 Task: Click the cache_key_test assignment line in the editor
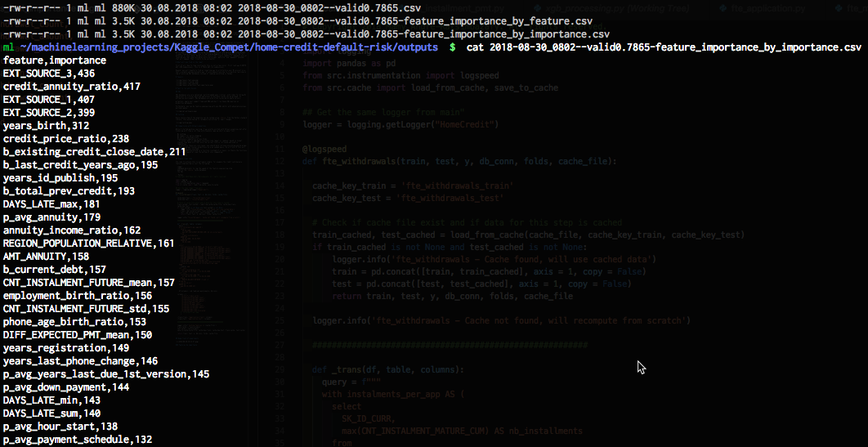point(407,198)
